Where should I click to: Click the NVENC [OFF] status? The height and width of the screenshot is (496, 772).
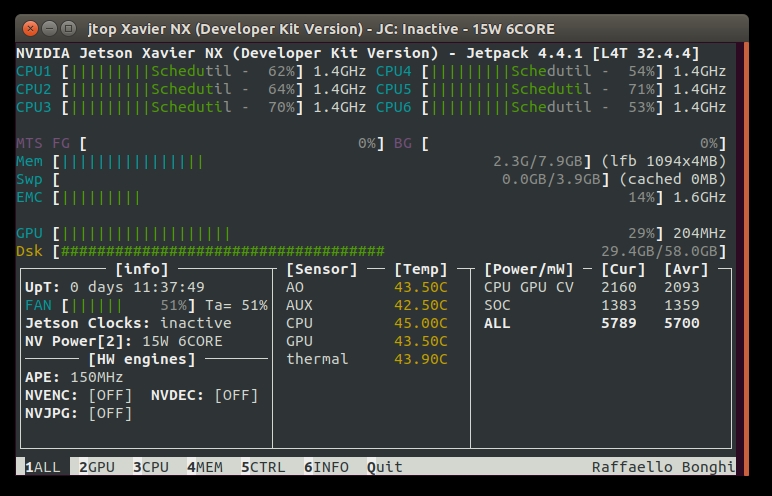click(110, 396)
